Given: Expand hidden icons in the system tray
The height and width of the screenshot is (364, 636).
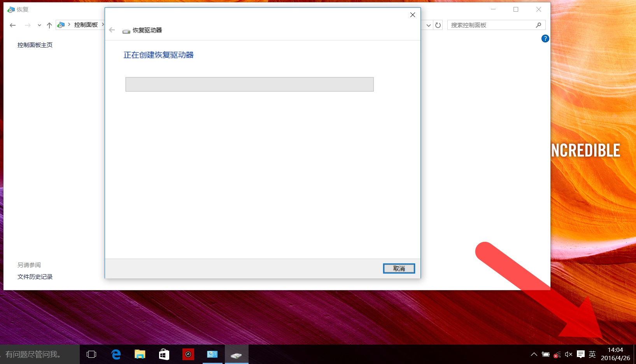Looking at the screenshot, I should (x=534, y=354).
